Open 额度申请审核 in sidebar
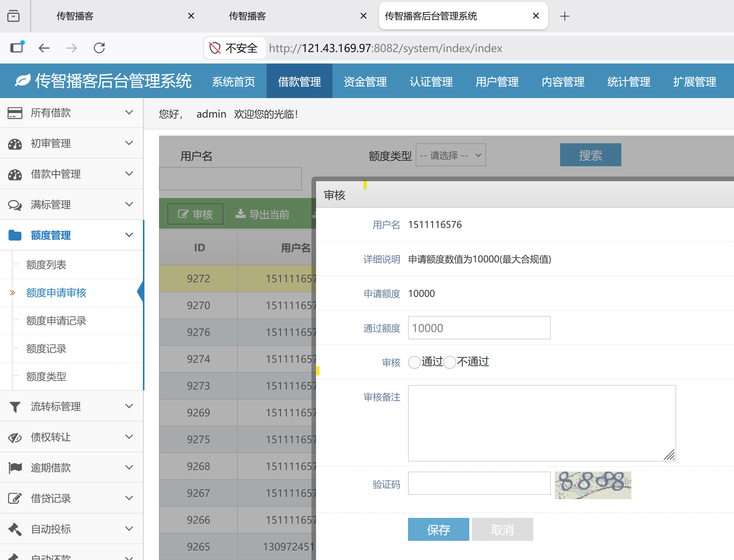The height and width of the screenshot is (560, 734). pos(56,293)
